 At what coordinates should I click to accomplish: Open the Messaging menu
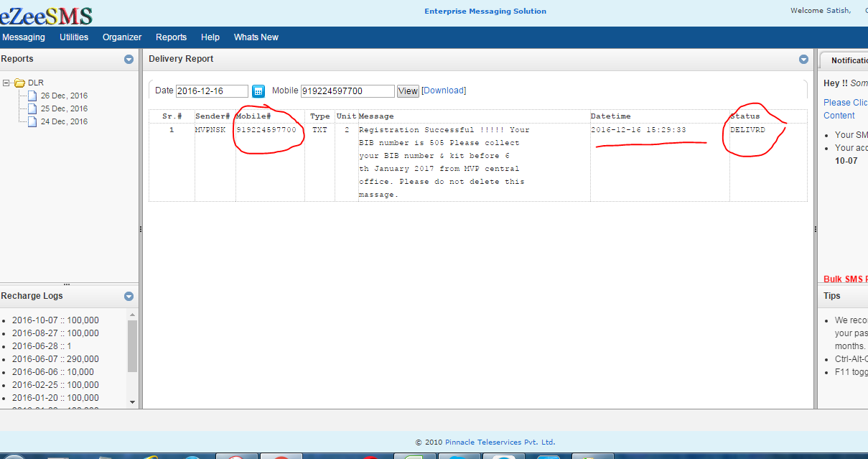(24, 37)
